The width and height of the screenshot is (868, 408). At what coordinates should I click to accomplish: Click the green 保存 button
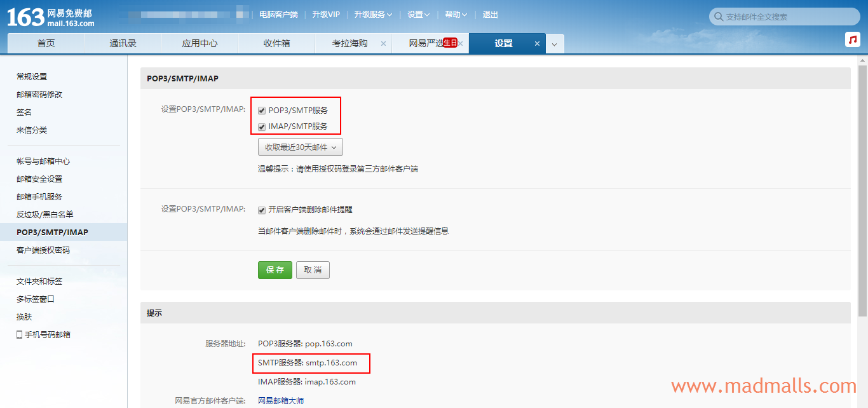(x=275, y=269)
